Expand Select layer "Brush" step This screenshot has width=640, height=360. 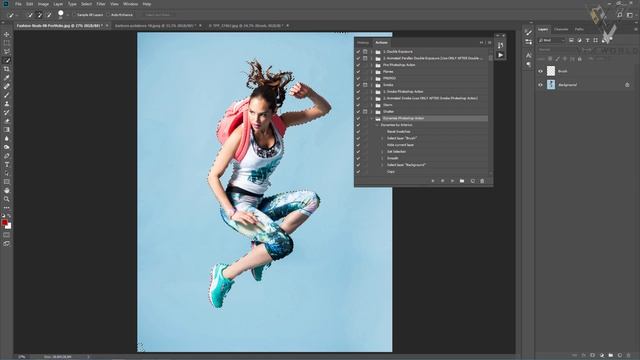(382, 138)
